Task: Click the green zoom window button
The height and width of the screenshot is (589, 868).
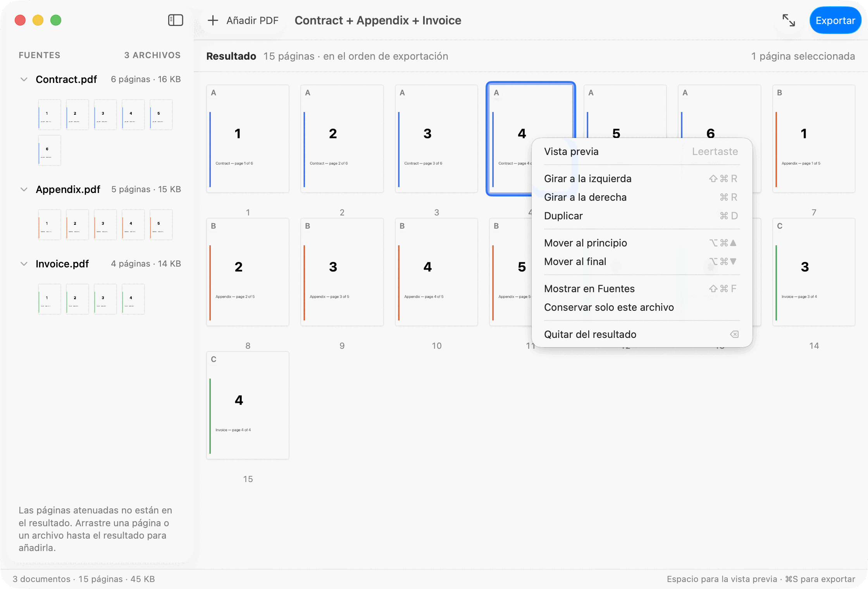Action: point(56,20)
